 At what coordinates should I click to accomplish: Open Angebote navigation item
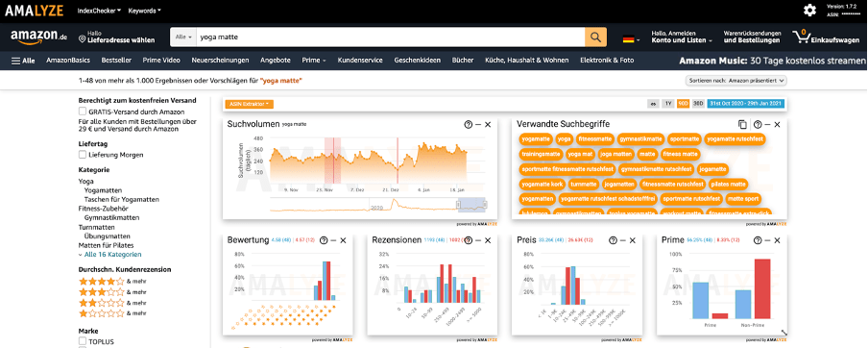276,61
